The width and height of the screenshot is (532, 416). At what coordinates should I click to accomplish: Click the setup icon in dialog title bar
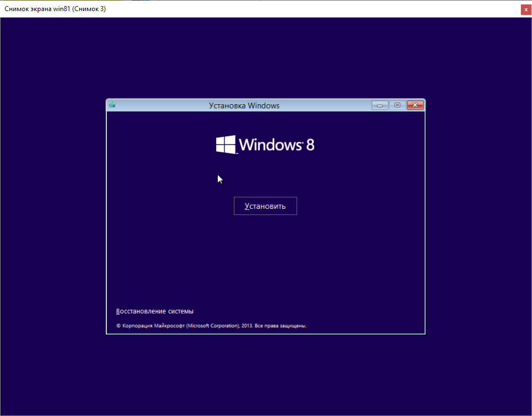click(112, 105)
